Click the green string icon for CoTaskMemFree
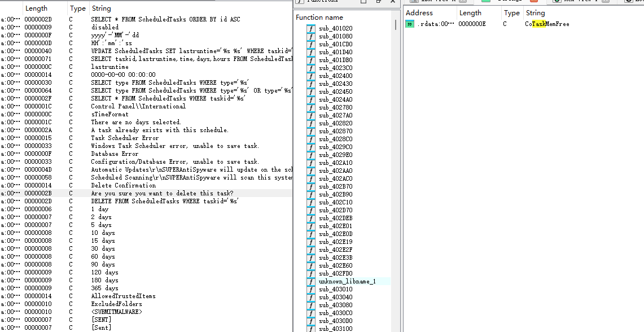Viewport: 644px width, 332px height. 409,24
